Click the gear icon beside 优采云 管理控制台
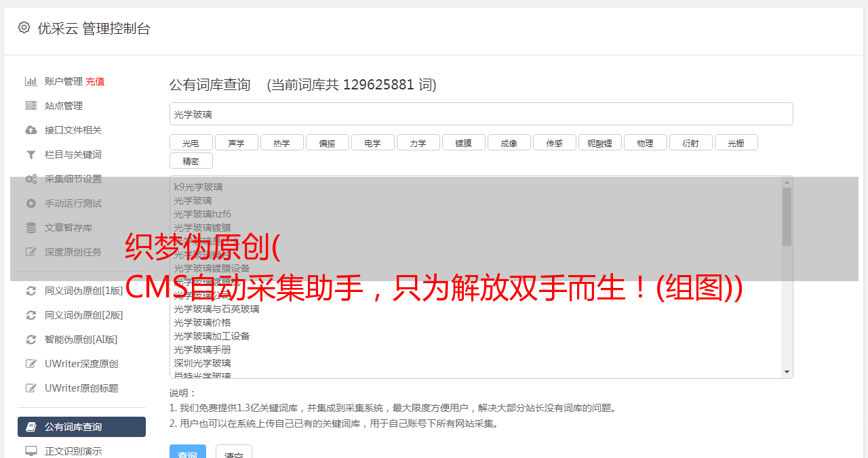The image size is (868, 458). pyautogui.click(x=24, y=28)
